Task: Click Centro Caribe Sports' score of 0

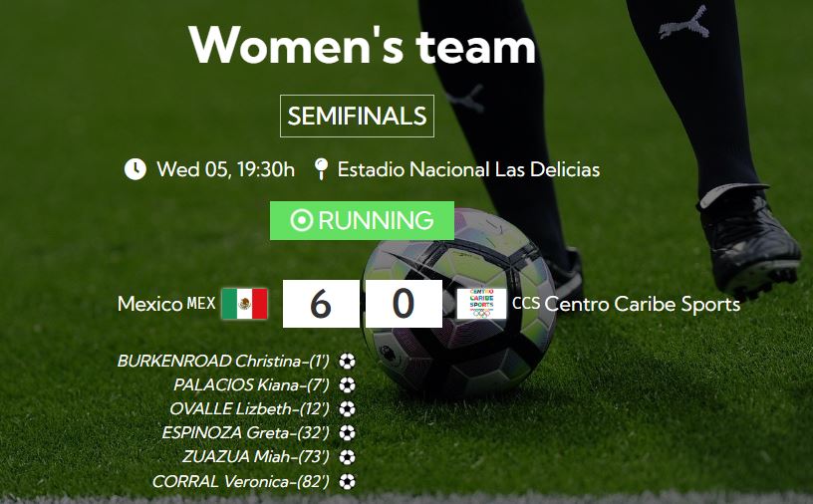Action: pos(403,304)
